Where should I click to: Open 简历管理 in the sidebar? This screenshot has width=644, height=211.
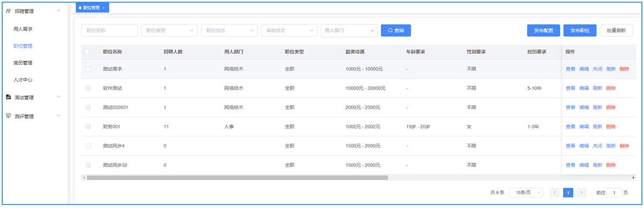click(23, 63)
